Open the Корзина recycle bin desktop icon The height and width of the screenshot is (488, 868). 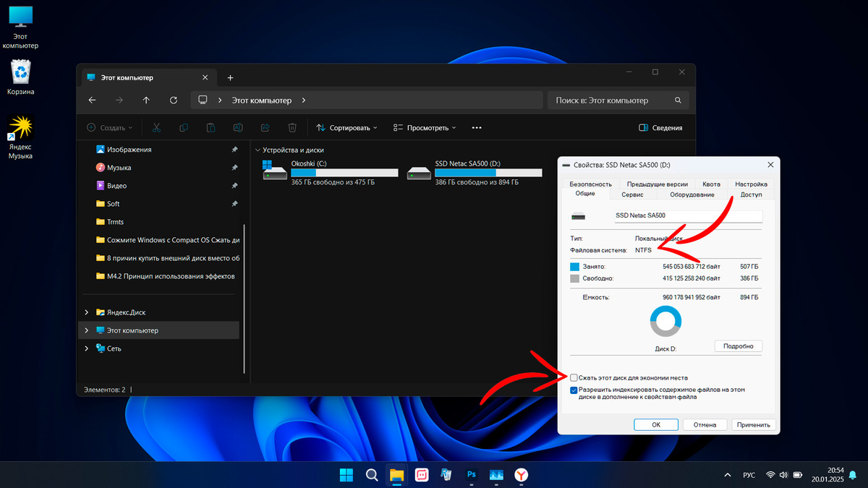(x=20, y=78)
